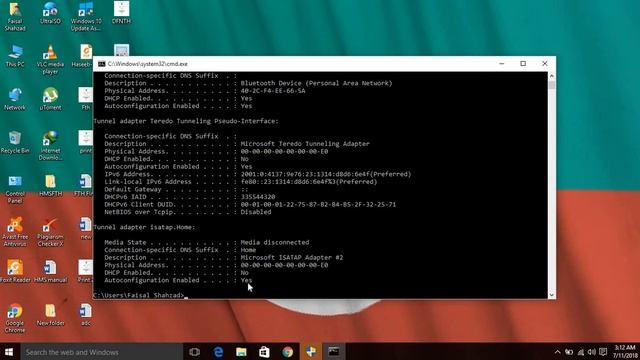Click the cmd vertical scrollbar thumb
Image resolution: width=640 pixels, height=360 pixels.
552,84
